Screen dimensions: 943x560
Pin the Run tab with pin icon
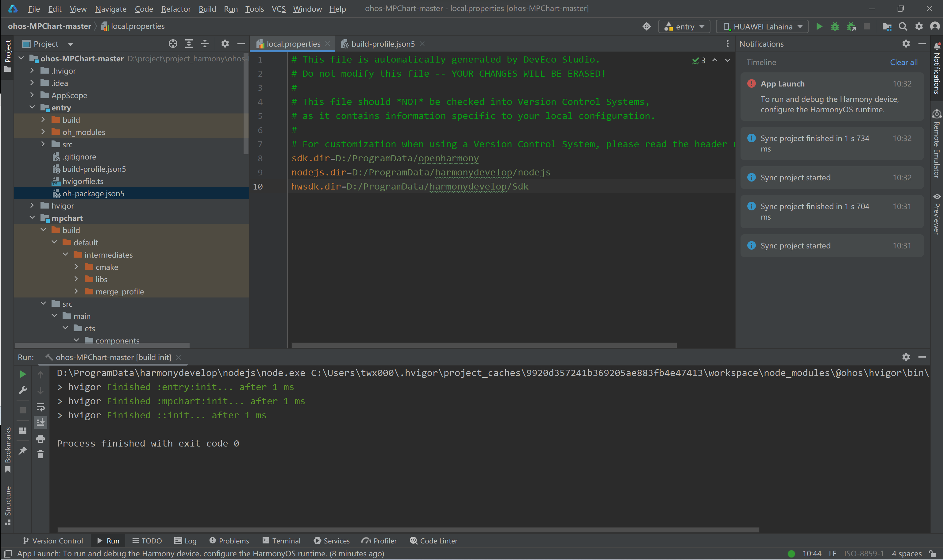coord(23,451)
